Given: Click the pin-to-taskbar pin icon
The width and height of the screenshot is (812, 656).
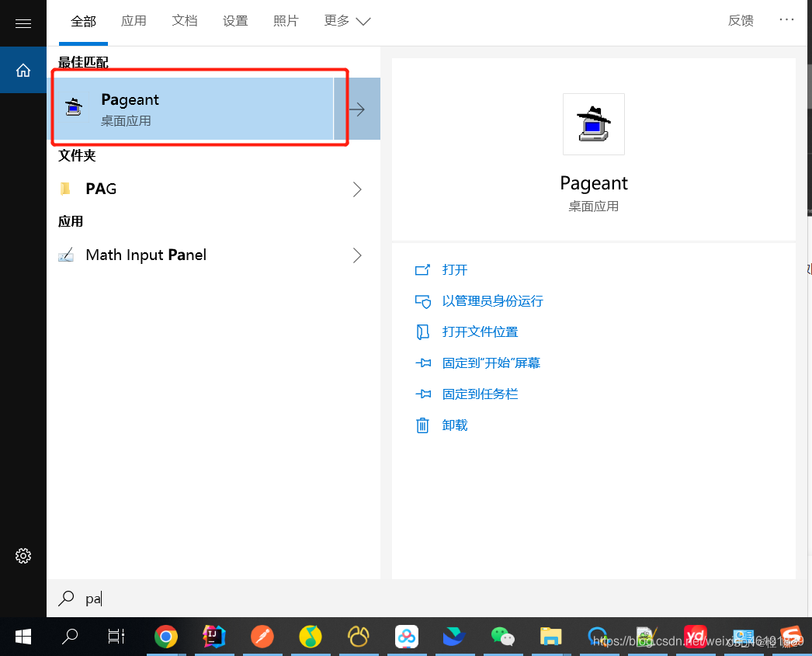Looking at the screenshot, I should click(422, 394).
